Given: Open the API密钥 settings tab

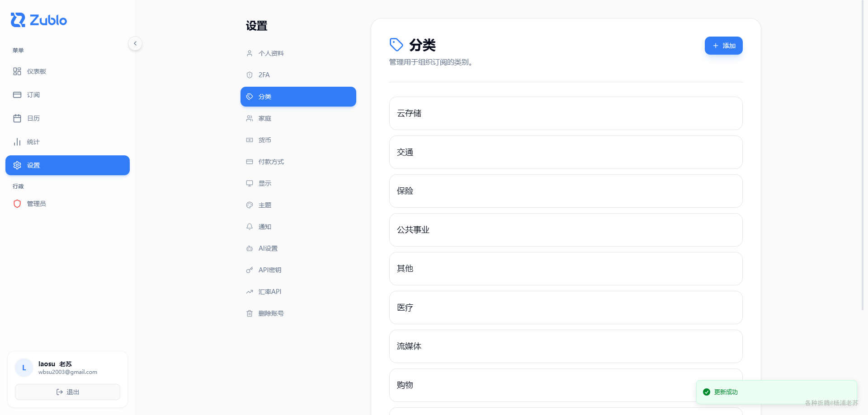Looking at the screenshot, I should (x=298, y=270).
